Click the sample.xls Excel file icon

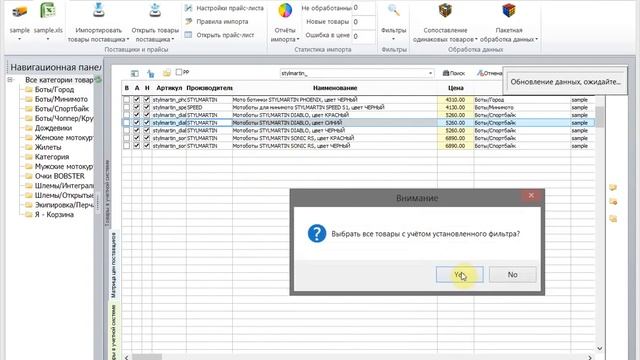tap(48, 11)
